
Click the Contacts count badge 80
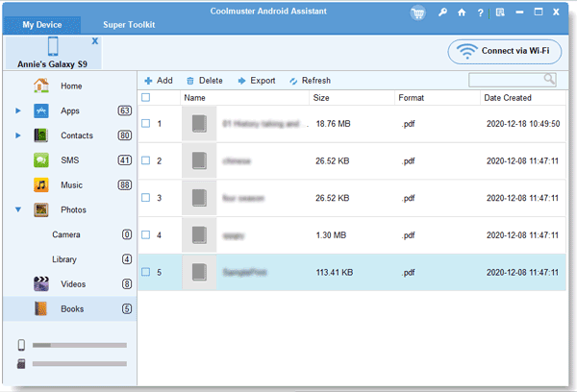pyautogui.click(x=125, y=135)
